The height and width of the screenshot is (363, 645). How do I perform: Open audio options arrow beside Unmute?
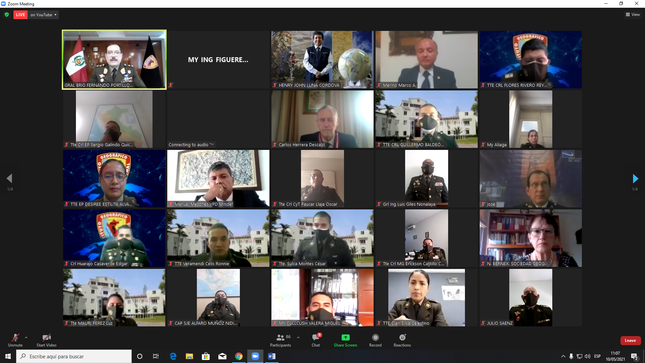coord(26,337)
